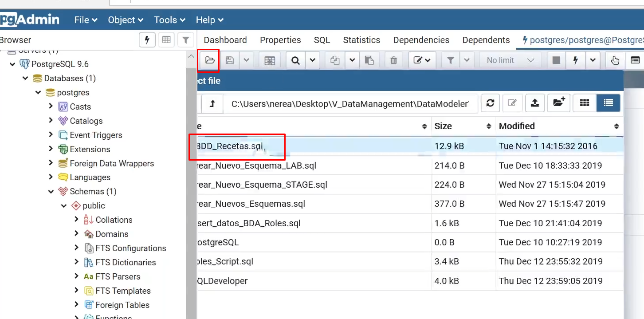Toggle the filter funnel in the browser toolbar
The width and height of the screenshot is (644, 319).
coord(186,40)
